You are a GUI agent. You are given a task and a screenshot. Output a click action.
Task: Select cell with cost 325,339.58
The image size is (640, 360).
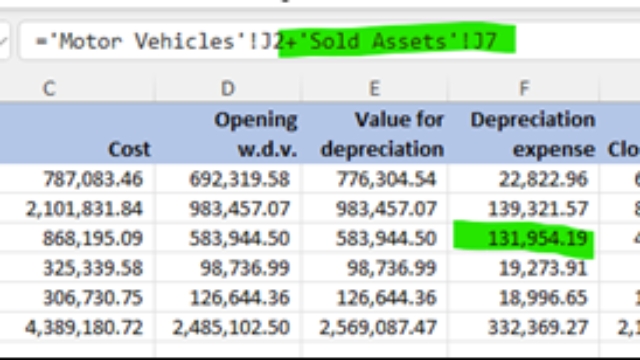pos(78,268)
